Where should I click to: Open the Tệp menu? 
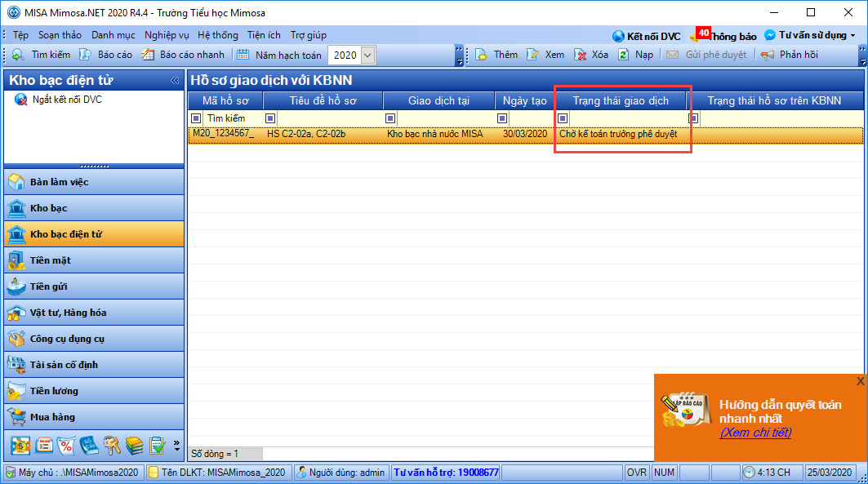20,35
